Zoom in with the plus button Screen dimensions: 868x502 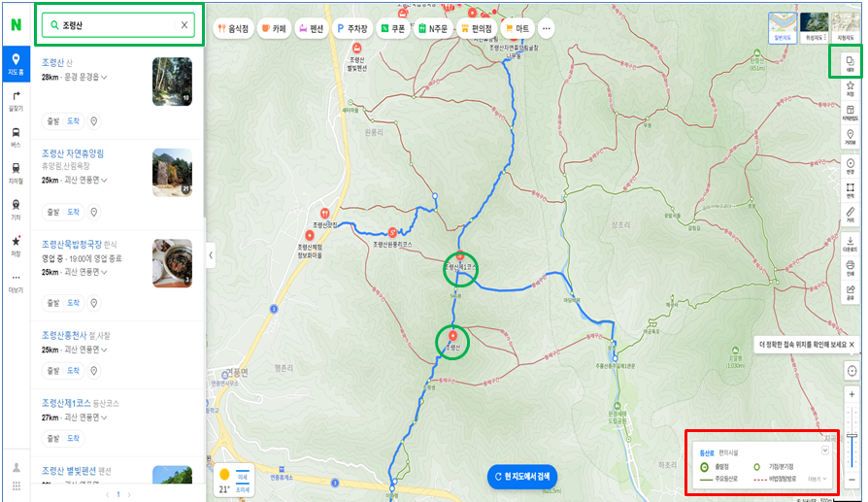pos(851,394)
